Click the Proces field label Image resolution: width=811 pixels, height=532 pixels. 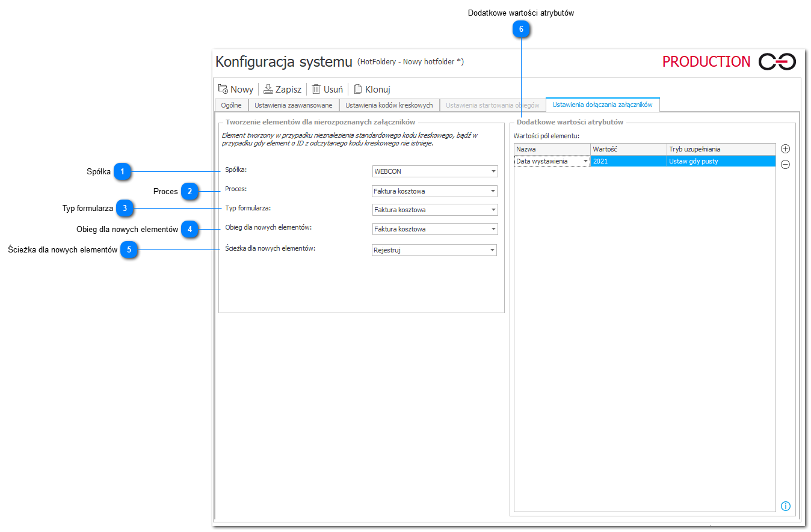click(236, 189)
